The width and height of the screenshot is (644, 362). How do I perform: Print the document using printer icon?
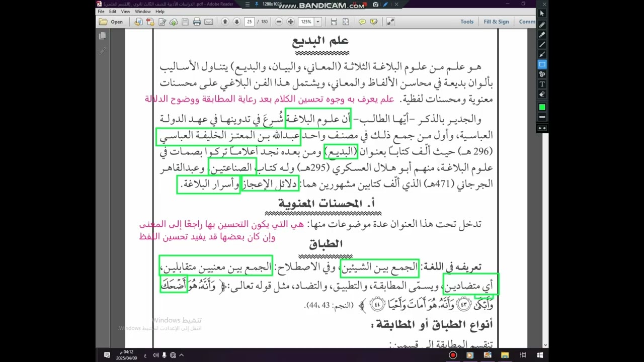pos(197,22)
